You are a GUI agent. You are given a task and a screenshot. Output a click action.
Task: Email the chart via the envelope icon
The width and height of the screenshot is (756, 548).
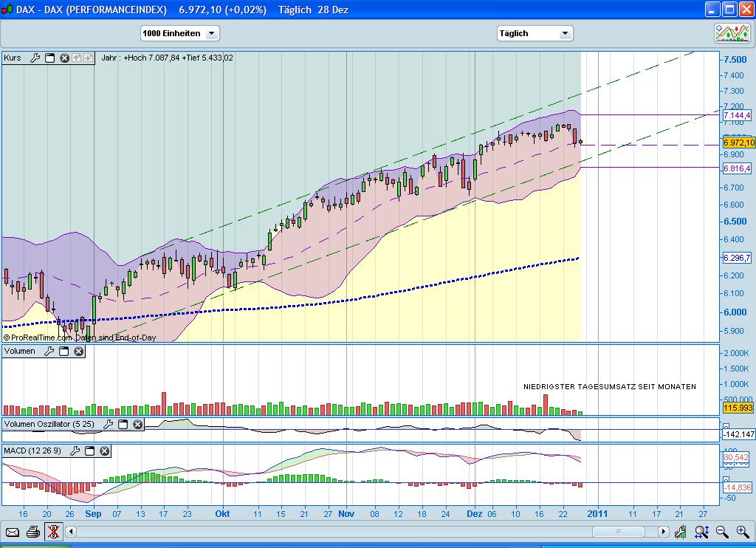[x=13, y=532]
